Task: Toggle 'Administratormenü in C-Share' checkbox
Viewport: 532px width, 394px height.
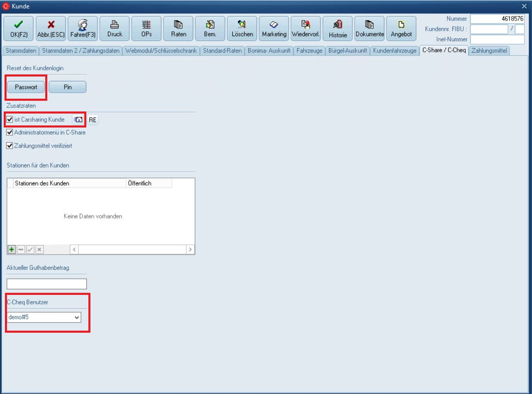Action: coord(10,132)
